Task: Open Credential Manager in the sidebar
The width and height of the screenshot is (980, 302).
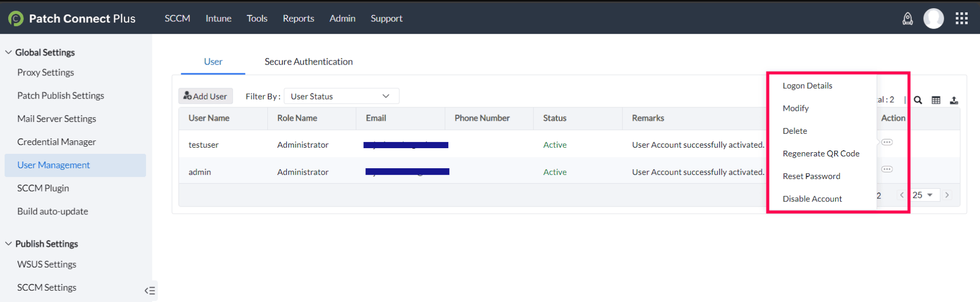Action: pos(56,142)
